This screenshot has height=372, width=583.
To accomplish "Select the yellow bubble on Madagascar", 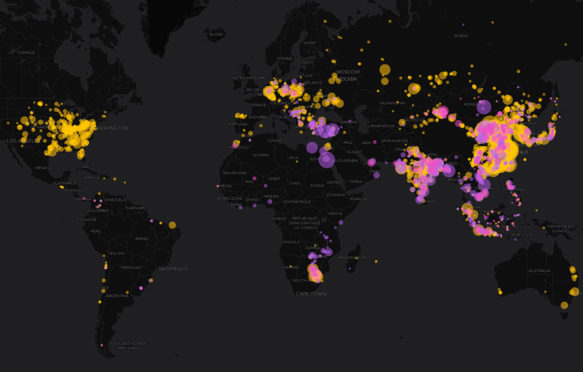I will [x=357, y=258].
